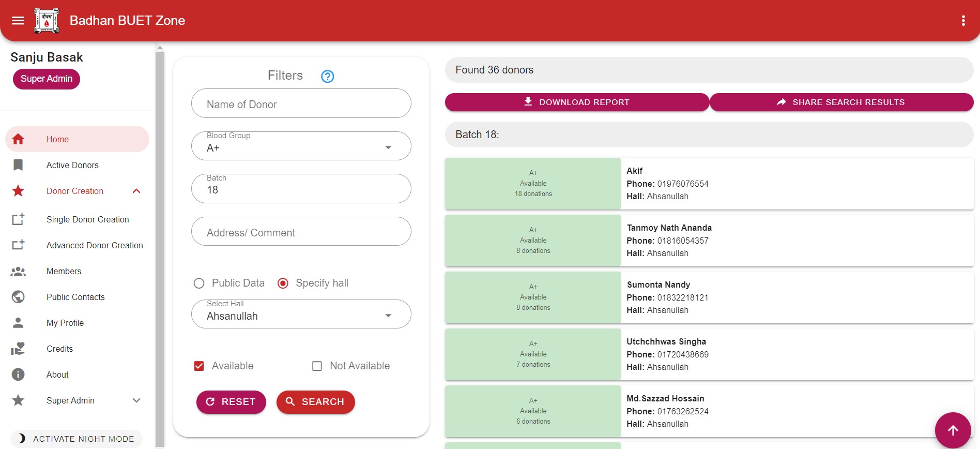This screenshot has width=980, height=449.
Task: Focus the Name of Donor field
Action: (x=301, y=104)
